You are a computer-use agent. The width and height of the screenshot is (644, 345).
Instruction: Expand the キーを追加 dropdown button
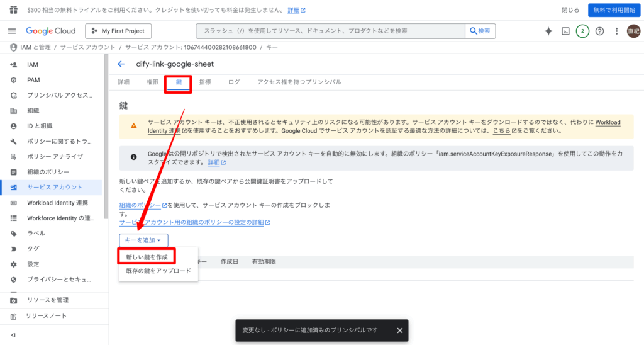coord(143,240)
